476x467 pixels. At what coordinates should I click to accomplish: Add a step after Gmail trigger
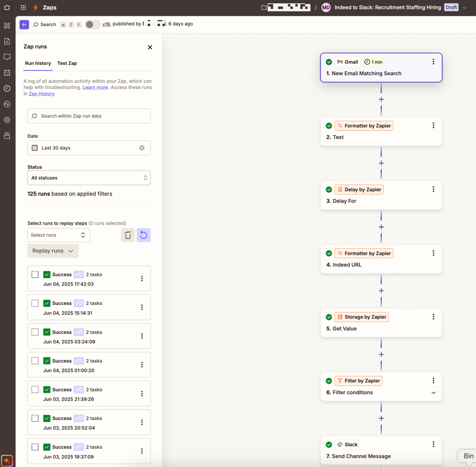(381, 100)
